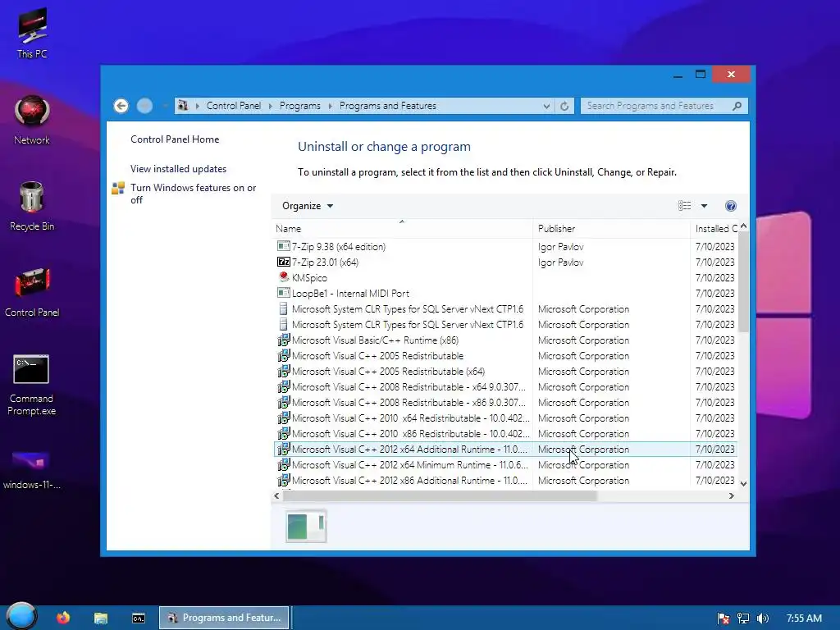The image size is (840, 630).
Task: Expand breadcrumb arrow after Control Panel
Action: click(270, 106)
